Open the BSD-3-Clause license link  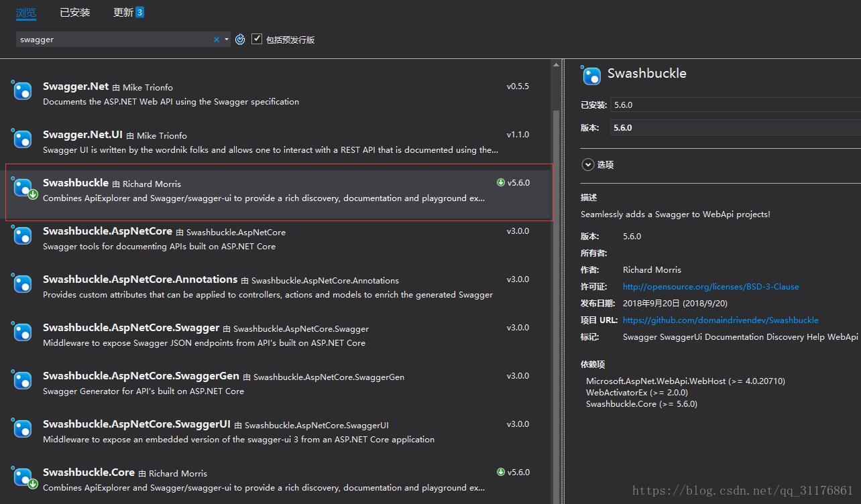pyautogui.click(x=711, y=287)
